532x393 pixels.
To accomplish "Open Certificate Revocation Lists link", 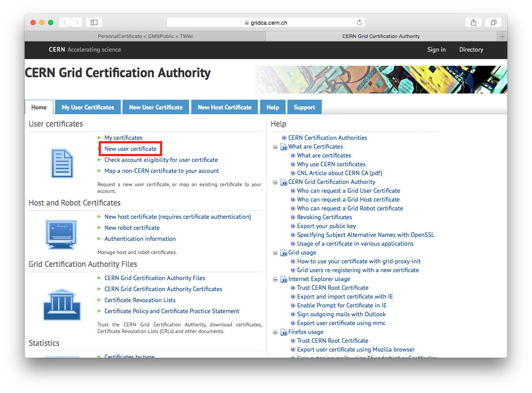I will click(x=140, y=300).
